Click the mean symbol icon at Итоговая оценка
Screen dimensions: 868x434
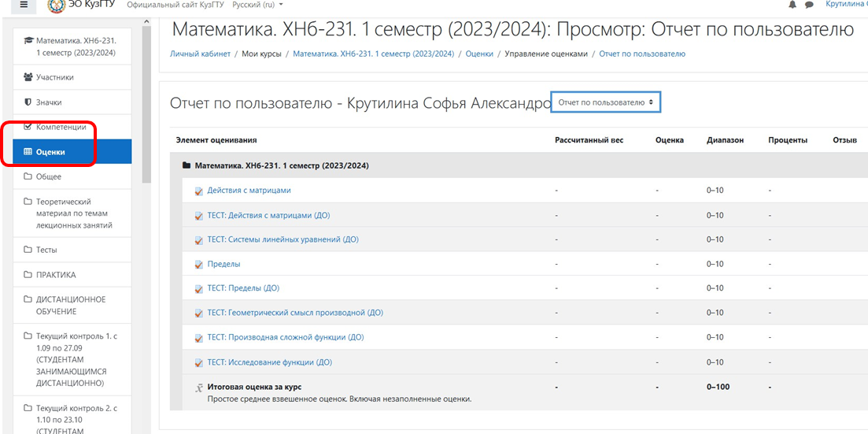click(x=199, y=388)
